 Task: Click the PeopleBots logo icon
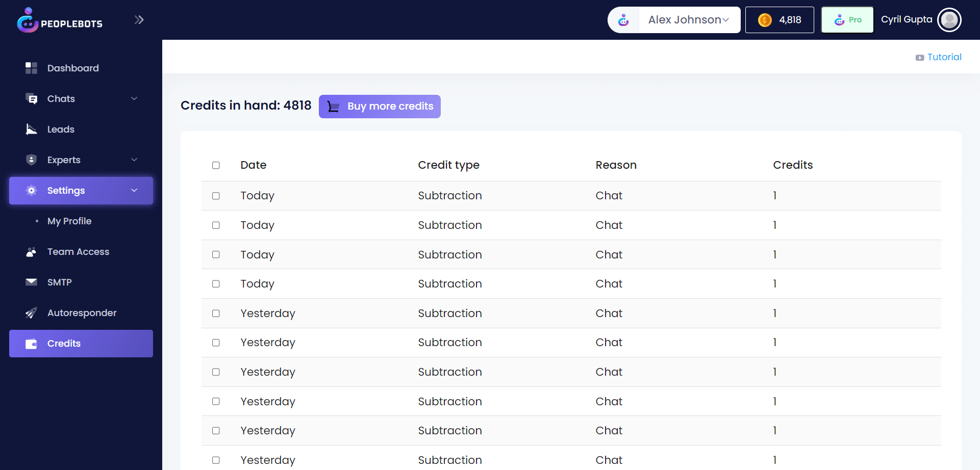[x=28, y=20]
